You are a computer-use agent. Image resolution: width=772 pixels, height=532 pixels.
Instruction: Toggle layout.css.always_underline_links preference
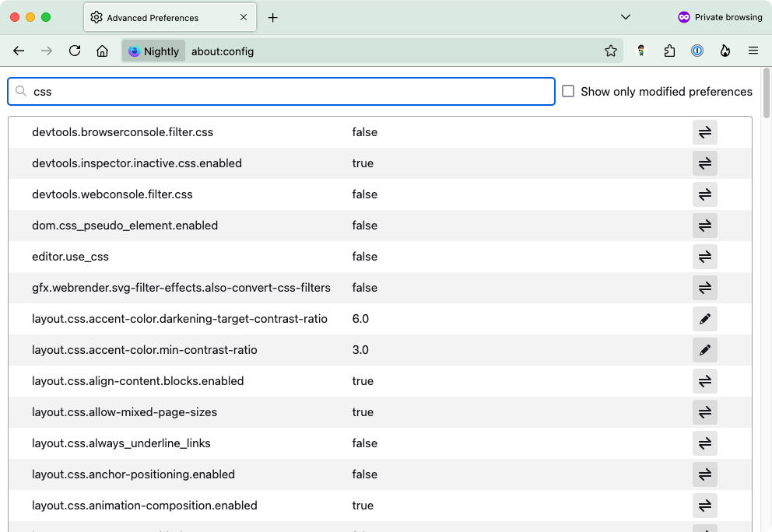pos(704,443)
